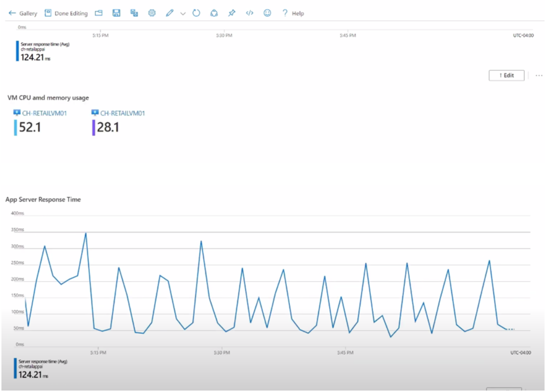Click the blue color bar beside 52.1

point(15,128)
